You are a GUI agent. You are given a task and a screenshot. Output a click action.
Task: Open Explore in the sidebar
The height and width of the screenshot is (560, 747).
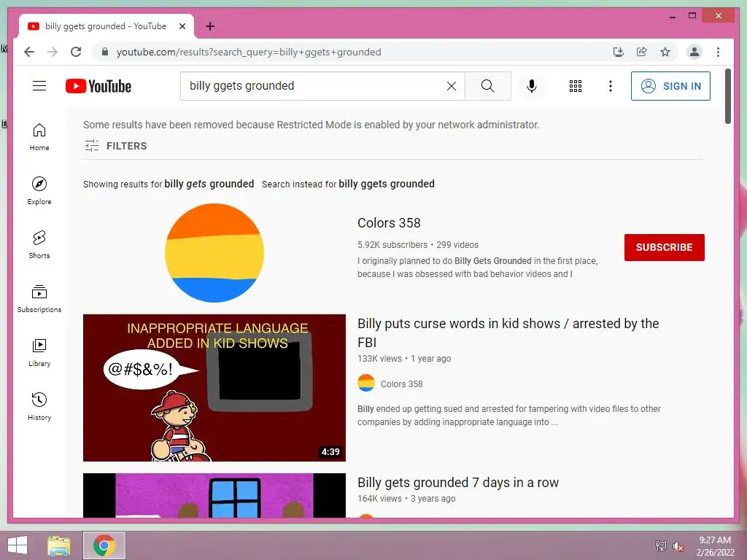click(39, 191)
